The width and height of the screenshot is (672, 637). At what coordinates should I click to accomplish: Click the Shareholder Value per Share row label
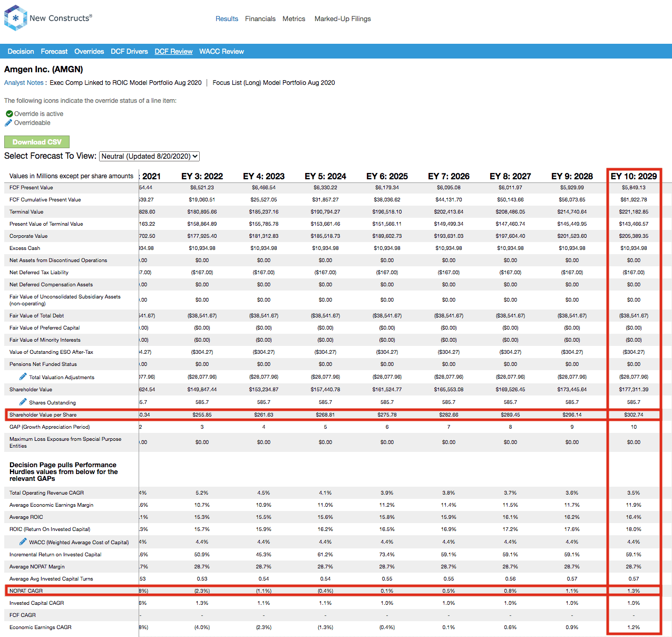tap(43, 414)
